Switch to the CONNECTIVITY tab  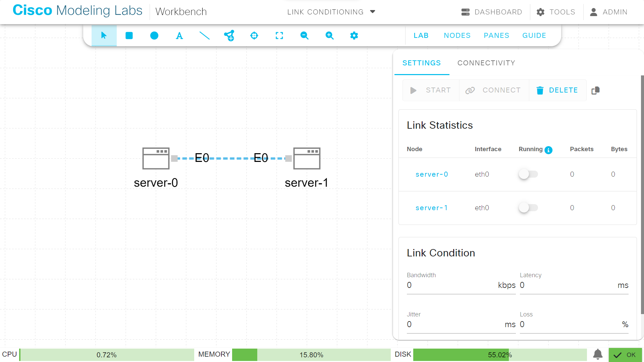coord(486,63)
